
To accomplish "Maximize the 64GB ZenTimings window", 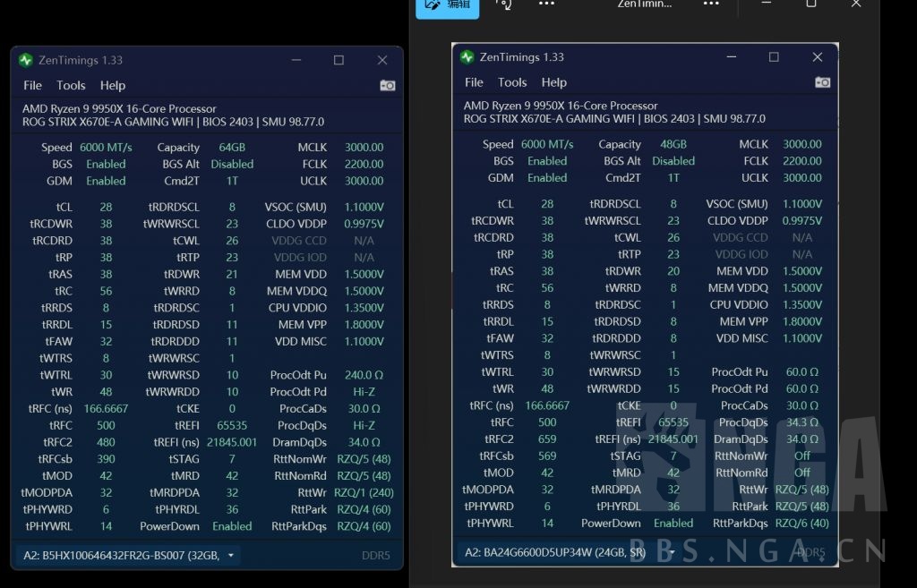I will pos(339,60).
